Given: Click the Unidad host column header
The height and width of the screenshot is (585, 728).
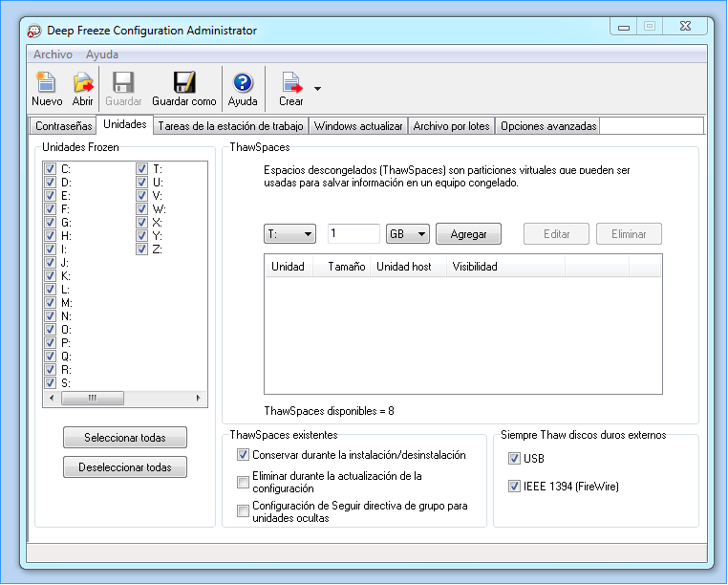Looking at the screenshot, I should (x=408, y=267).
